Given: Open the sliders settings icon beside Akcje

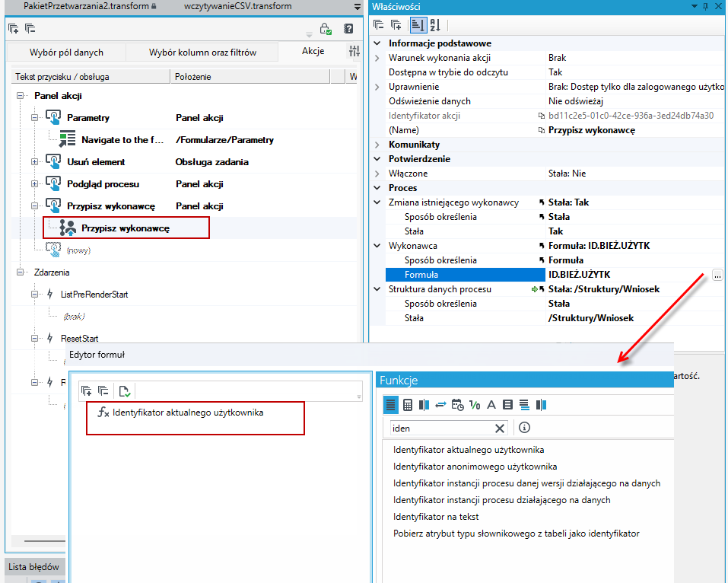Looking at the screenshot, I should [x=354, y=51].
